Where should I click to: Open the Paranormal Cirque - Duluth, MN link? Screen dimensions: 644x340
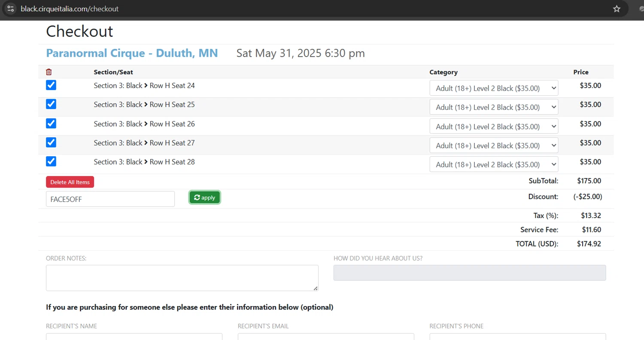132,53
